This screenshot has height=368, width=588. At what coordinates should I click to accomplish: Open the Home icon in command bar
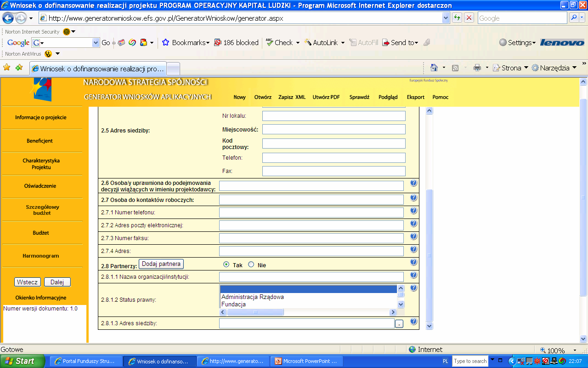point(434,68)
